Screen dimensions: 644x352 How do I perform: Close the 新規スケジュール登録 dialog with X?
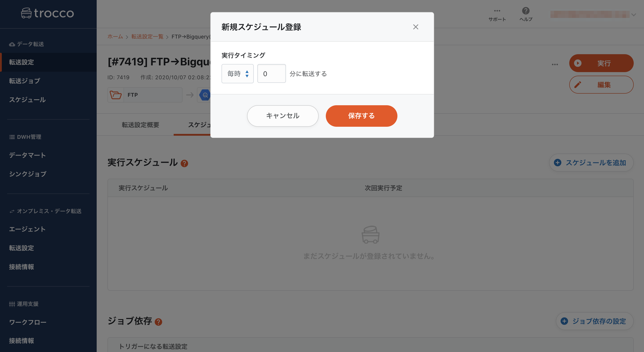(416, 27)
